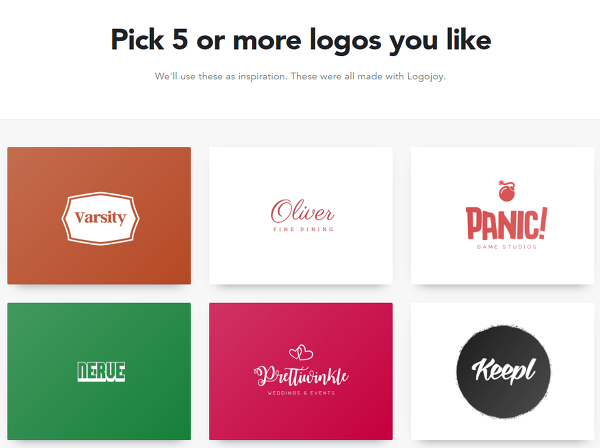This screenshot has height=448, width=600.
Task: Click the double hearts icon above Prettiwinkle
Action: click(301, 352)
